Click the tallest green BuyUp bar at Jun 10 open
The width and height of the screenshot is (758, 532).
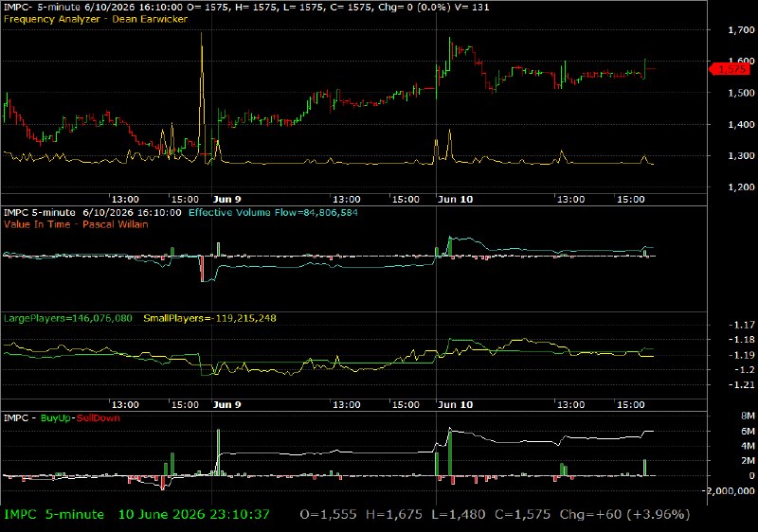pos(450,452)
